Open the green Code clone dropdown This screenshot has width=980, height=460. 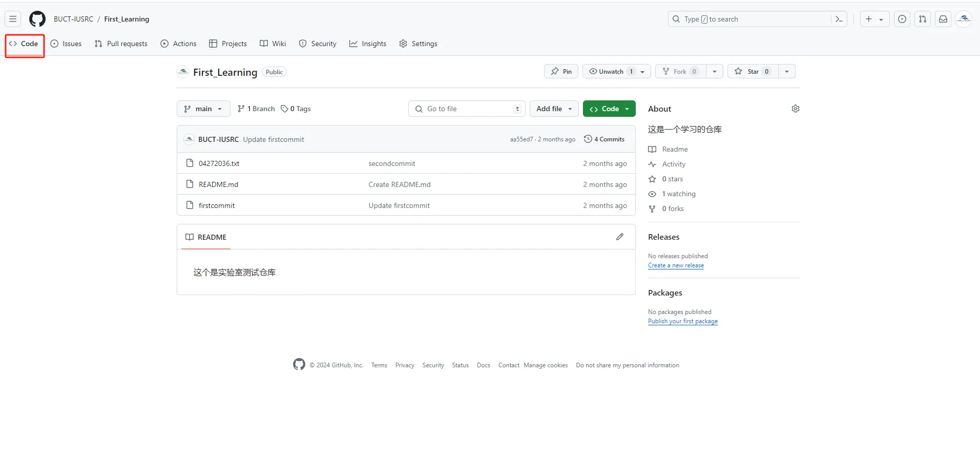click(609, 109)
